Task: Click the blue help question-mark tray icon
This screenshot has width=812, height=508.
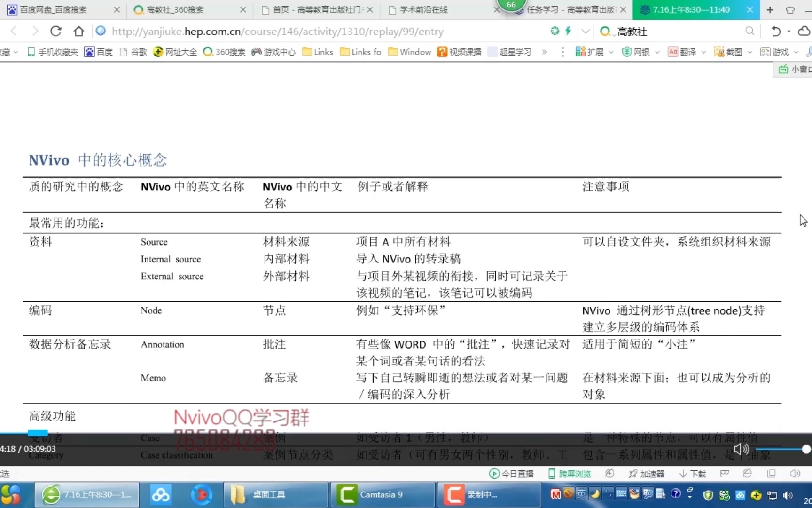Action: [x=676, y=493]
